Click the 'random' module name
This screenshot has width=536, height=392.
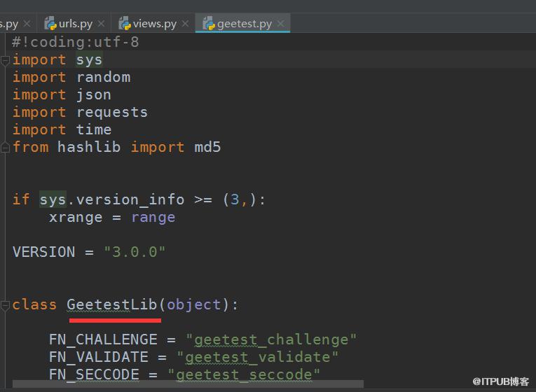(x=103, y=77)
